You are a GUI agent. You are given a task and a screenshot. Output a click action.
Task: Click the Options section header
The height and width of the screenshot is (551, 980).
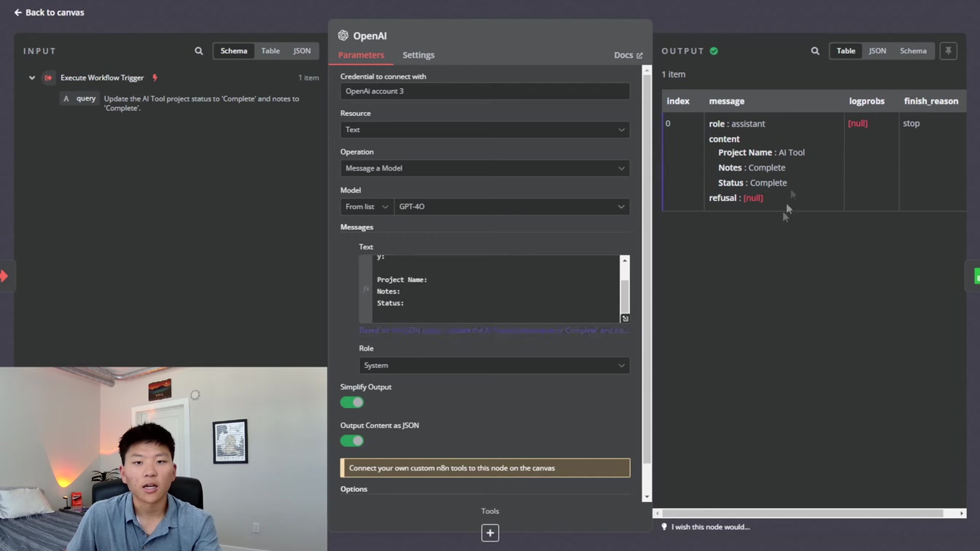[x=354, y=489]
